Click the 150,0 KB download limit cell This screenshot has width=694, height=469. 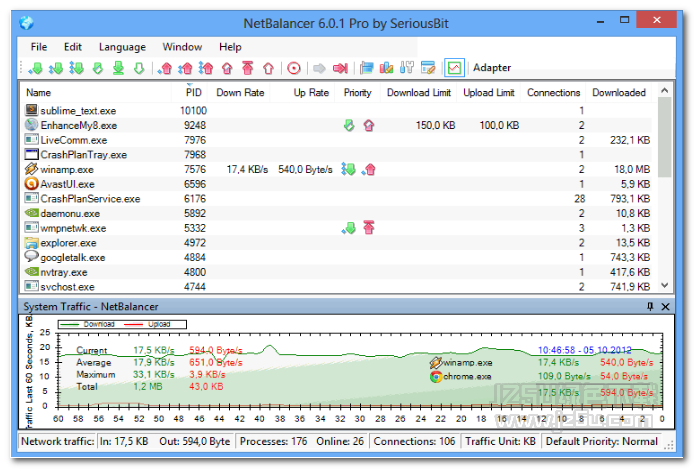[435, 125]
